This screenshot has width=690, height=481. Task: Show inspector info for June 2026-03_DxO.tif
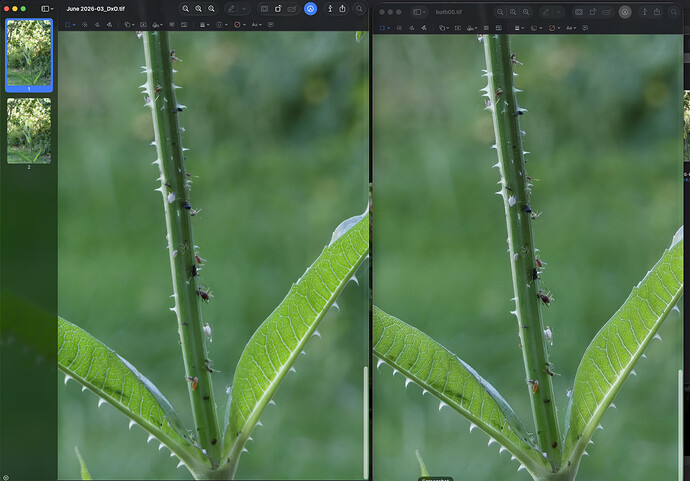[x=330, y=9]
